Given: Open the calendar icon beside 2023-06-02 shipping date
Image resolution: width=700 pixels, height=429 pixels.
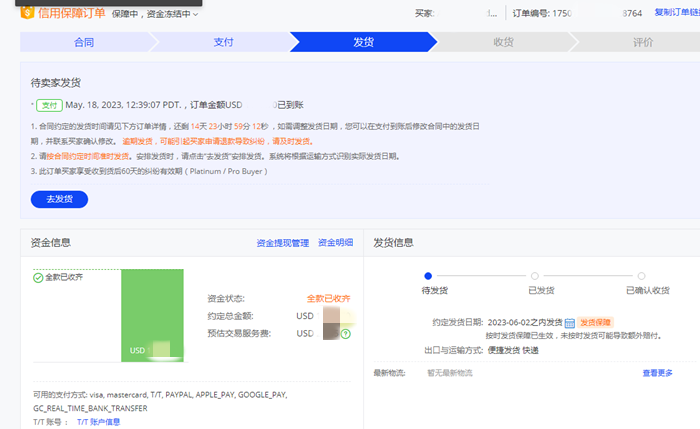Looking at the screenshot, I should tap(569, 323).
